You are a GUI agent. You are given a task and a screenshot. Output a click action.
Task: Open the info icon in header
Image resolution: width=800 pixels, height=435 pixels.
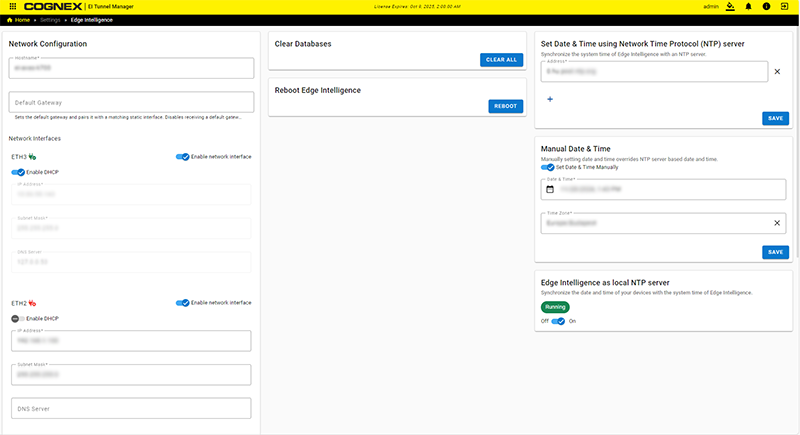click(766, 6)
